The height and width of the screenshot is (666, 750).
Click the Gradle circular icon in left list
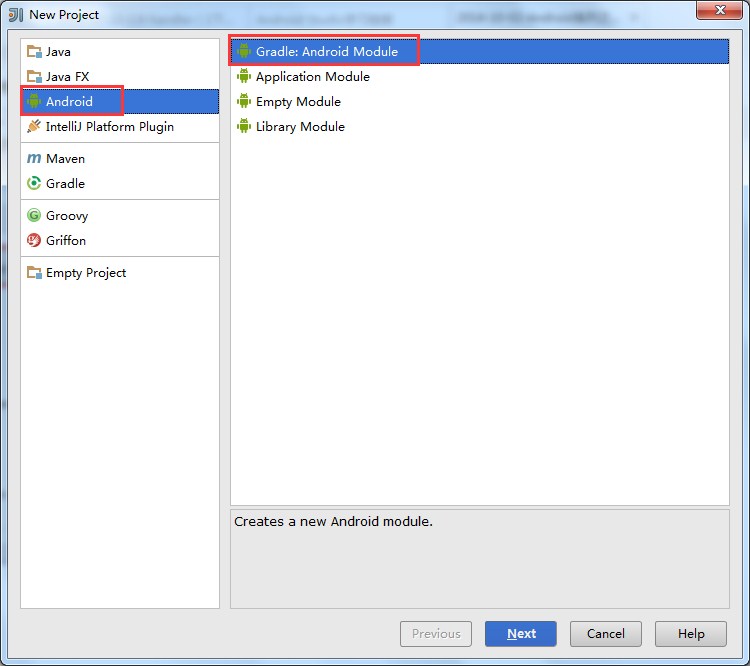[x=34, y=183]
